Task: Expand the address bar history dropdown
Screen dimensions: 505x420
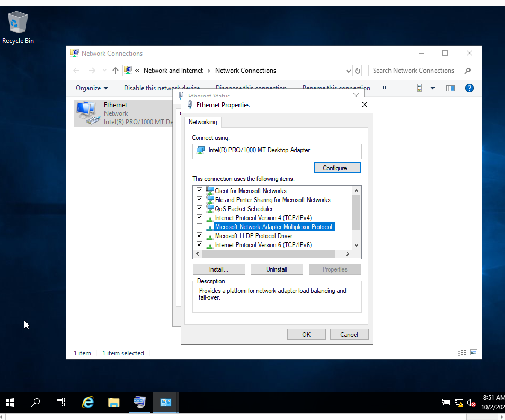Action: pyautogui.click(x=348, y=71)
